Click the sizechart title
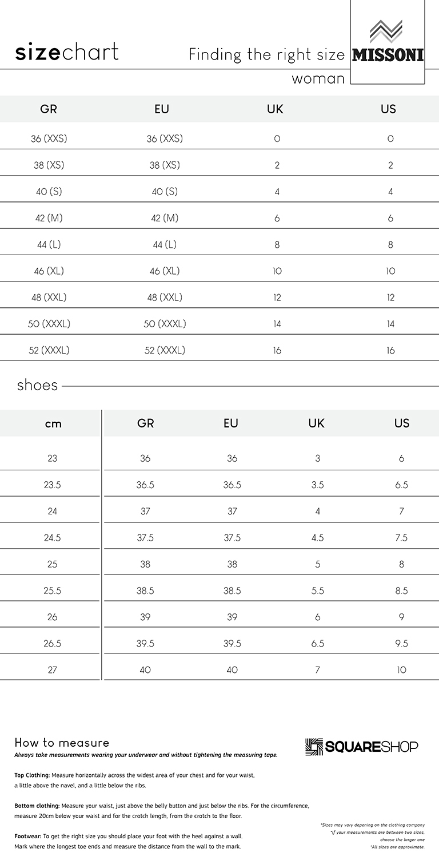This screenshot has width=439, height=868. coord(67,52)
